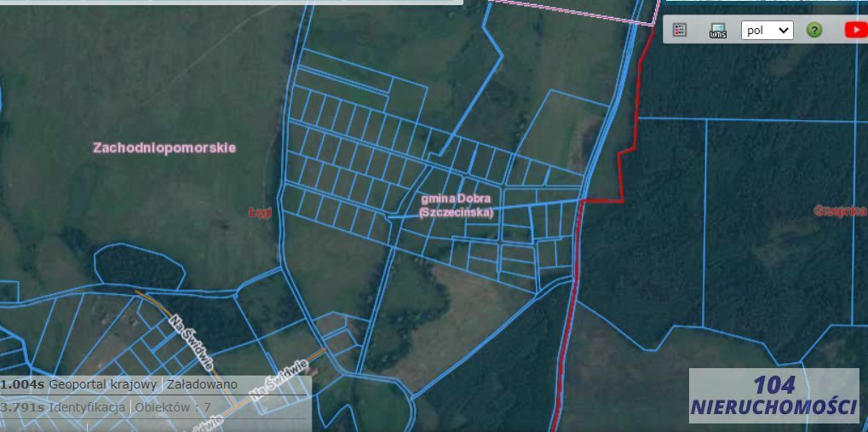Click the red YouTube icon
The height and width of the screenshot is (432, 868).
(855, 30)
